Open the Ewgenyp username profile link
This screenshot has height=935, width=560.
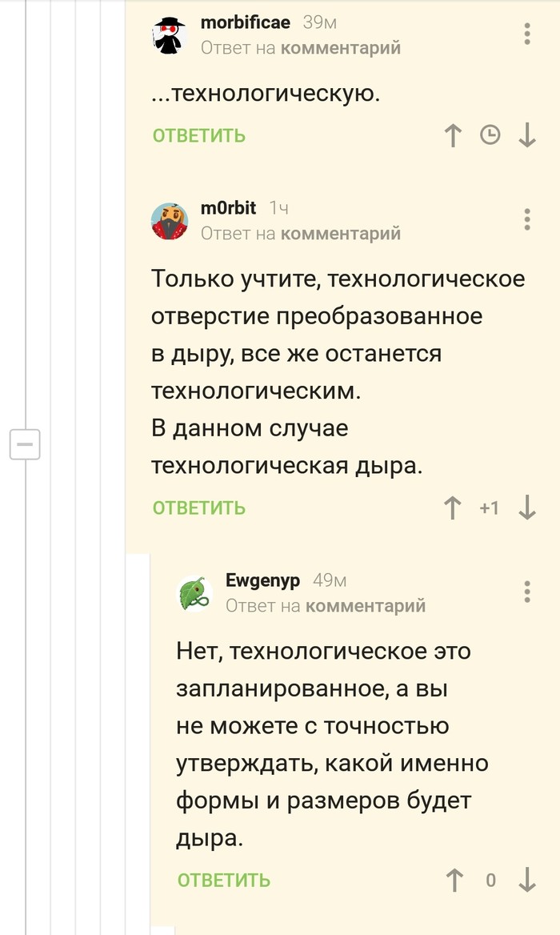(x=262, y=580)
